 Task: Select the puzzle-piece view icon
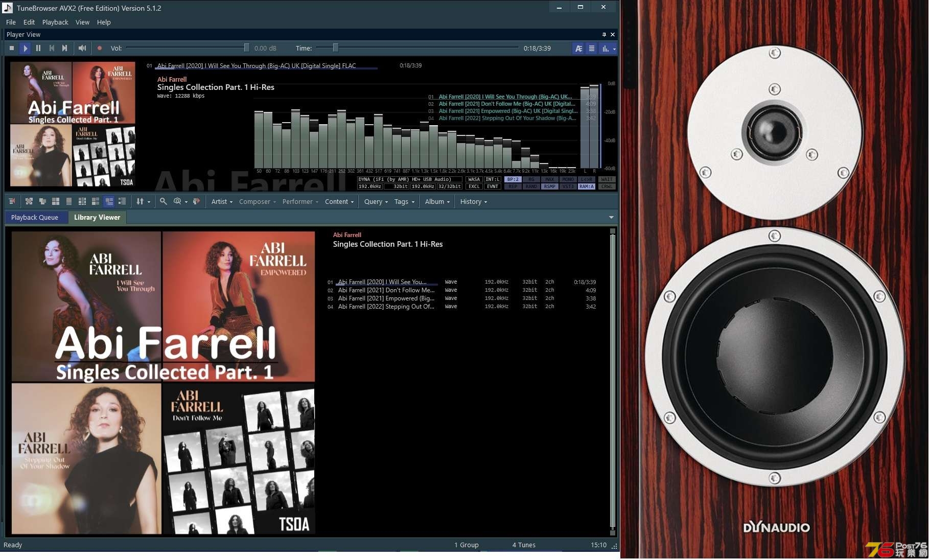point(29,201)
